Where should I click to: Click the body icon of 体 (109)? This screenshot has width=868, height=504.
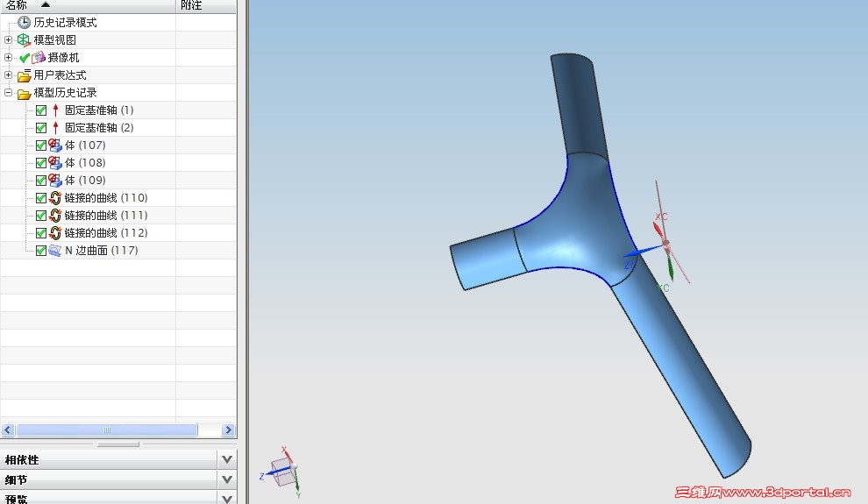pyautogui.click(x=55, y=181)
